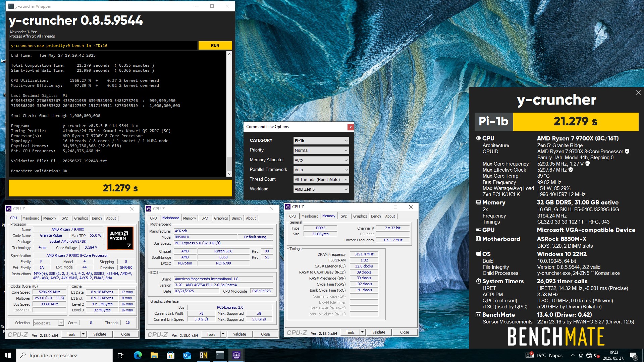Open the Thread Count dropdown

pos(321,180)
